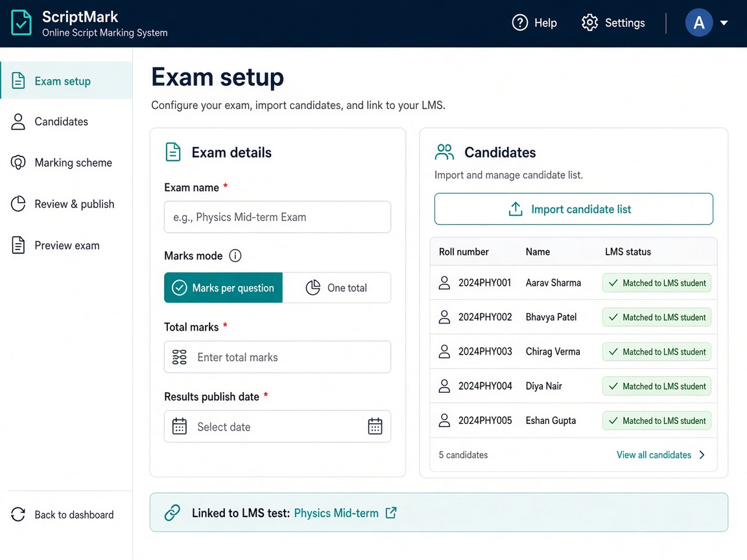Click the chain link icon in LMS banner

172,513
